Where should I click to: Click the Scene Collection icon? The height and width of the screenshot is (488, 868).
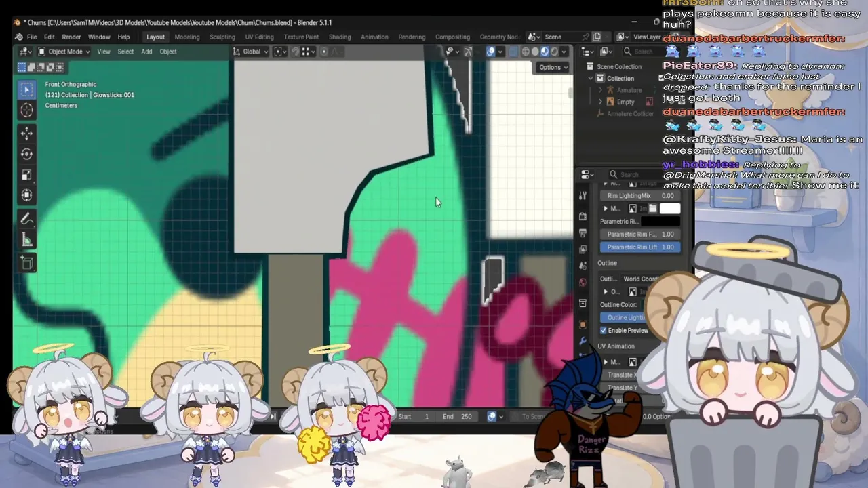tap(591, 66)
